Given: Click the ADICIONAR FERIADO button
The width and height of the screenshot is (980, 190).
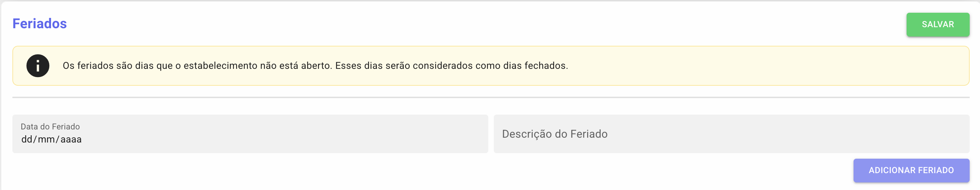Looking at the screenshot, I should [x=911, y=170].
